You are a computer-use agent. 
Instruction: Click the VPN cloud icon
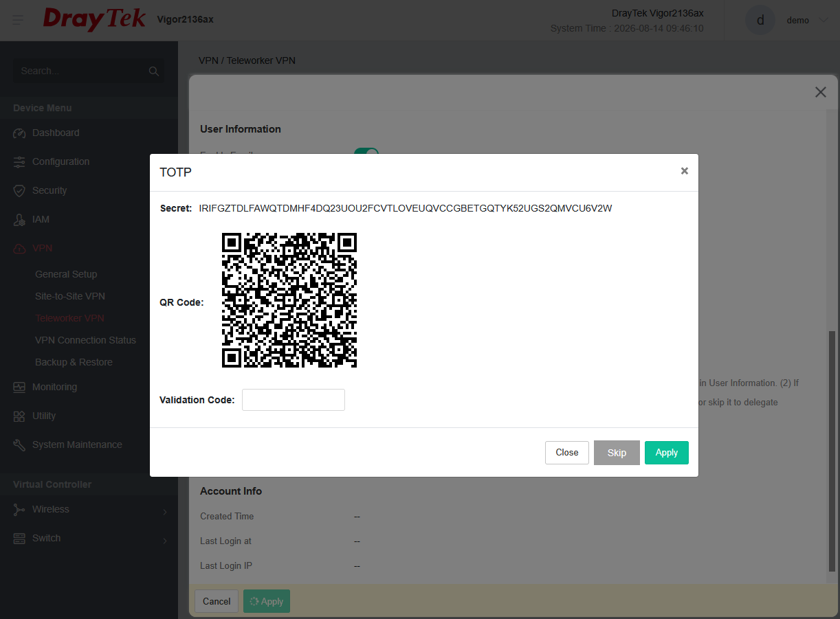pos(19,249)
